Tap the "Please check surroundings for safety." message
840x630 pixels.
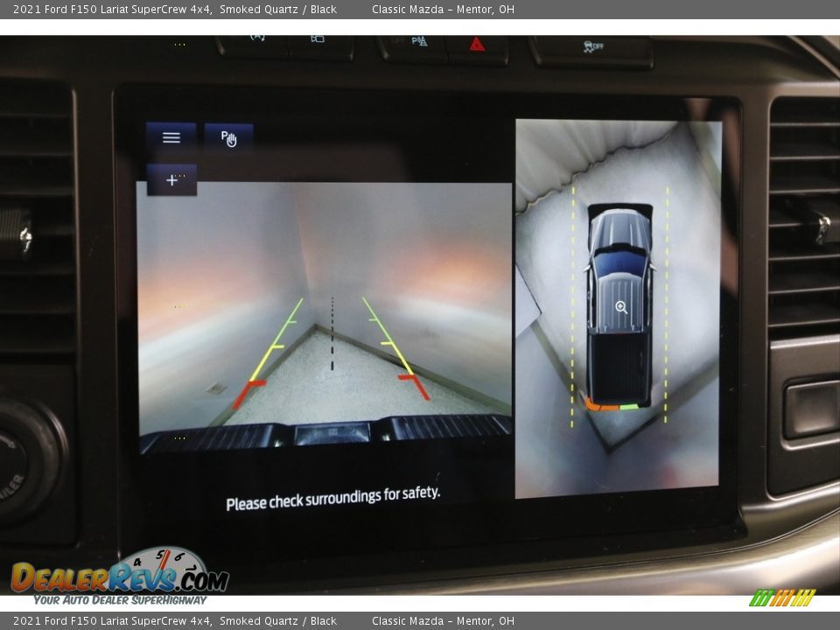point(332,499)
